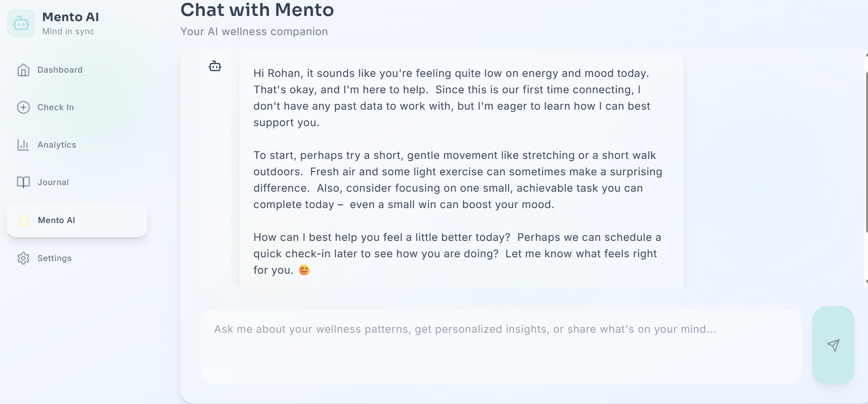Image resolution: width=868 pixels, height=404 pixels.
Task: Open Settings with the gear icon
Action: [22, 258]
